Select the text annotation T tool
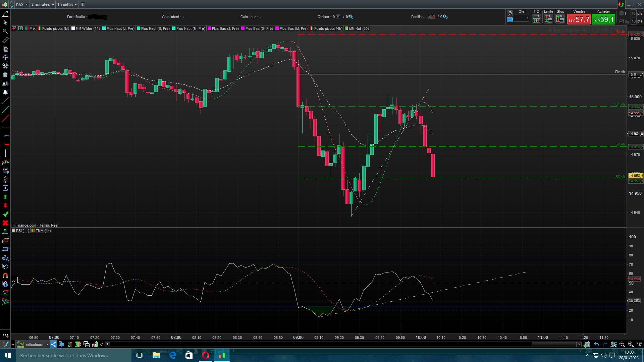This screenshot has width=644, height=362. point(5,188)
